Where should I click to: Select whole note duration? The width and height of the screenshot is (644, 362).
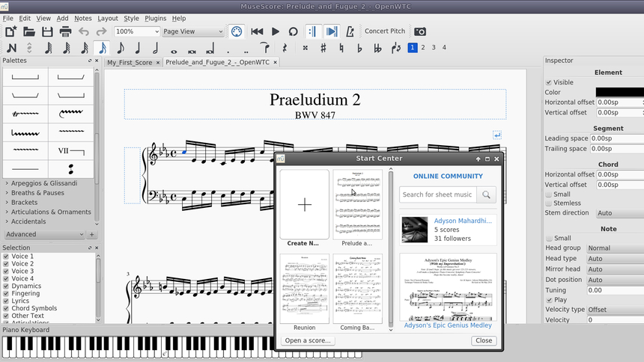pyautogui.click(x=174, y=52)
